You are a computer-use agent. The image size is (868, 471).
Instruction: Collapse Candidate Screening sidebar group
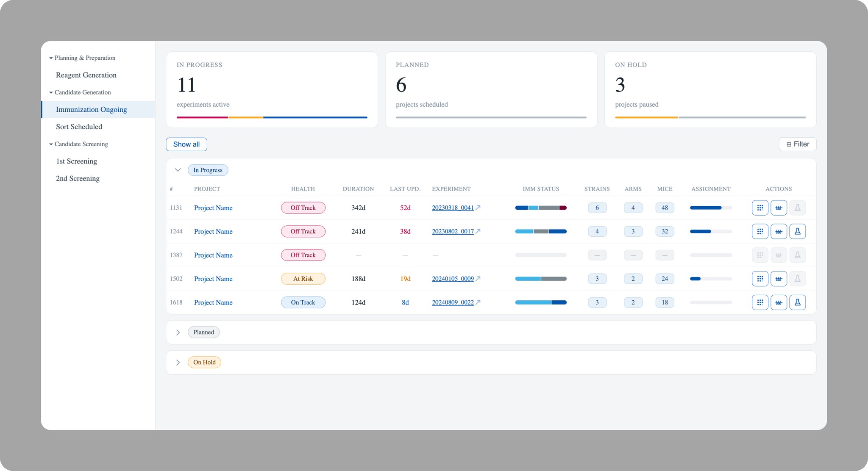(x=51, y=144)
